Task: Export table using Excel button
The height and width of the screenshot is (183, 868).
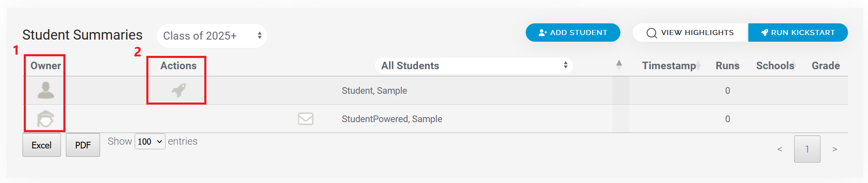Action: (42, 145)
